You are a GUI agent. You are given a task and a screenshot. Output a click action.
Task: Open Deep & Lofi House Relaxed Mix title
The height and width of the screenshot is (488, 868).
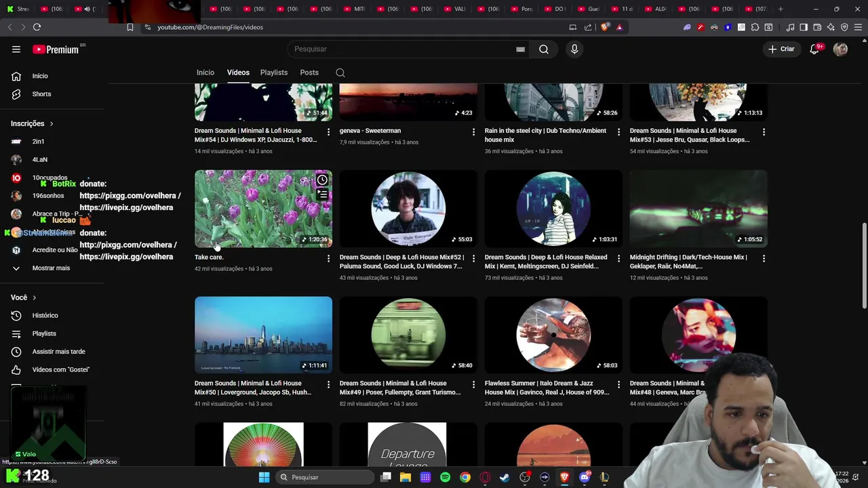[547, 262]
